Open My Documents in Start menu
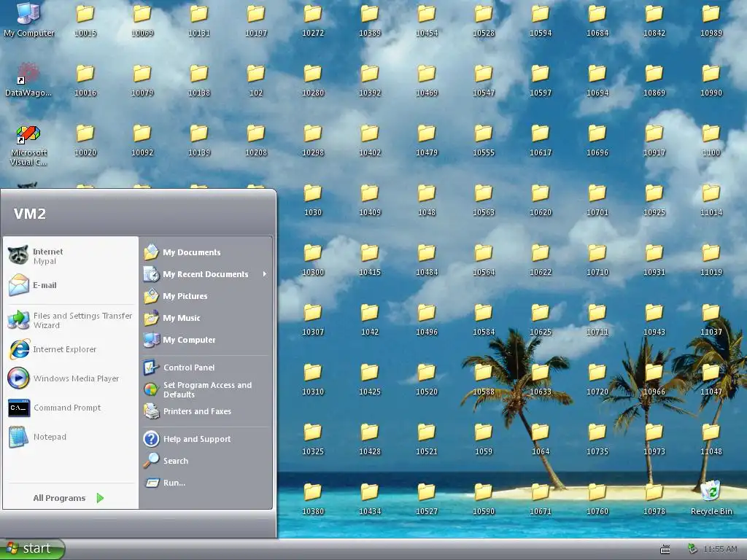The height and width of the screenshot is (560, 747). coord(206,252)
